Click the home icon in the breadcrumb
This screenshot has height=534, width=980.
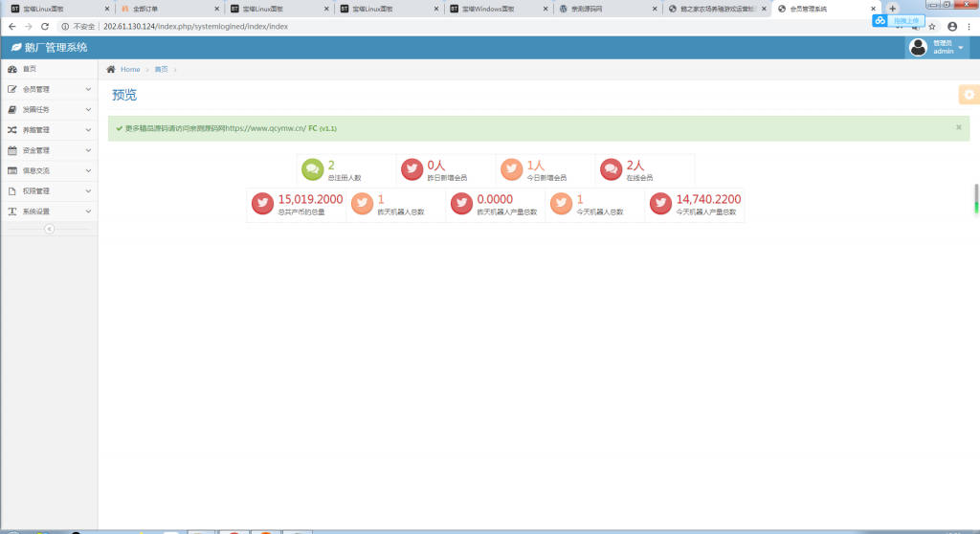111,70
